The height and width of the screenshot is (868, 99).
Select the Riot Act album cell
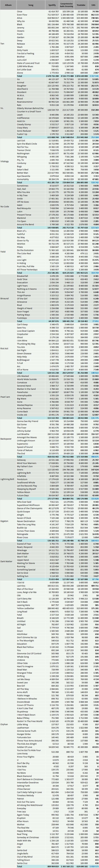(8, 348)
